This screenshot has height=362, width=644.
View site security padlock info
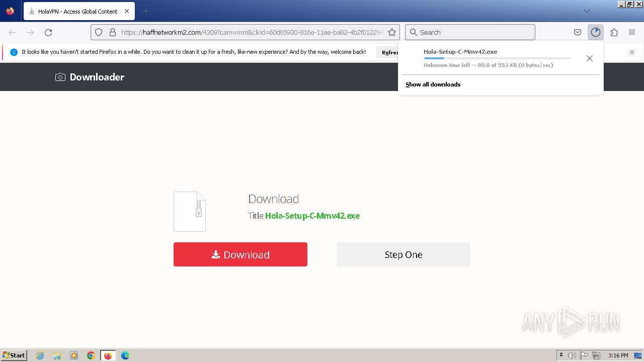(113, 32)
